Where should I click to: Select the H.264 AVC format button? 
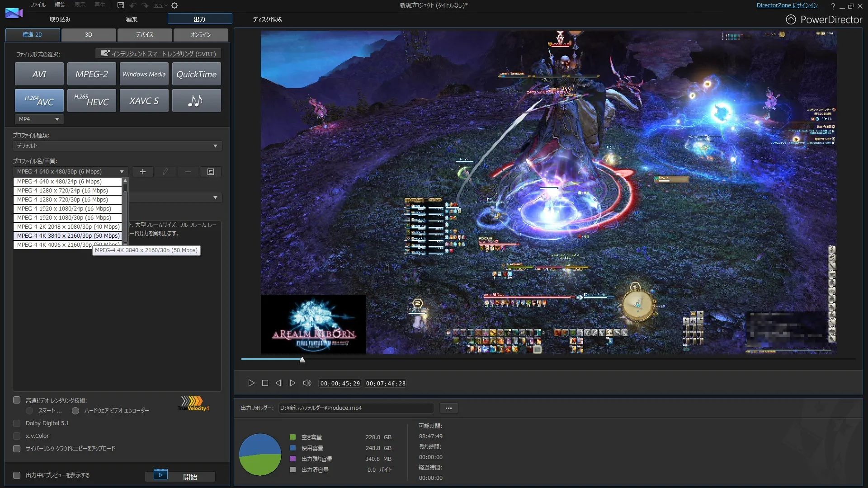pyautogui.click(x=39, y=100)
